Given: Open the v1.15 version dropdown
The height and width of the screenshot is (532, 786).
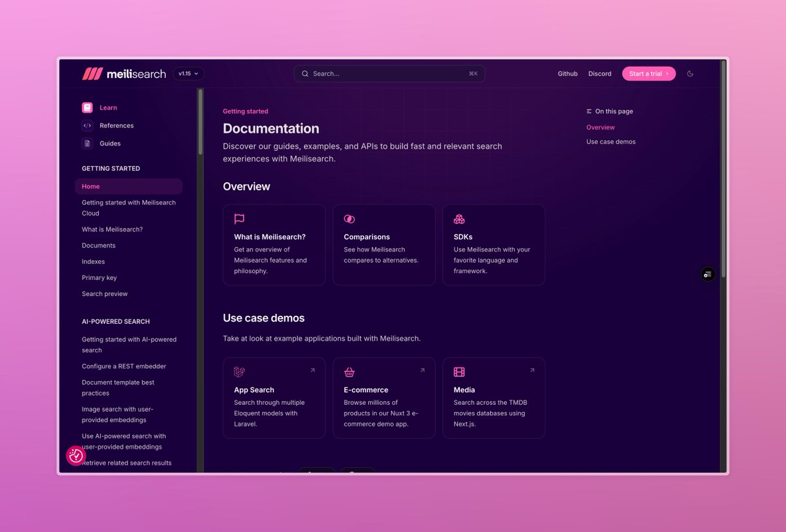Looking at the screenshot, I should click(189, 74).
